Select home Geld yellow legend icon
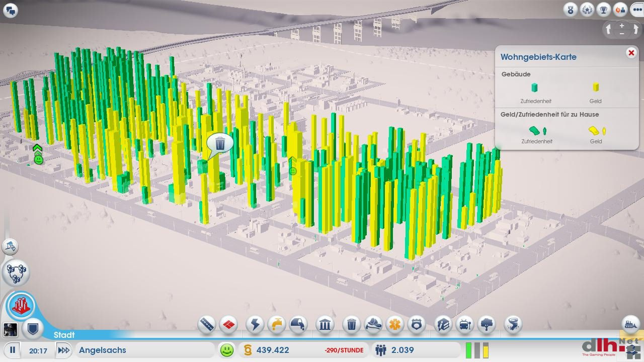Screen dimensions: 644x362 (x=597, y=131)
